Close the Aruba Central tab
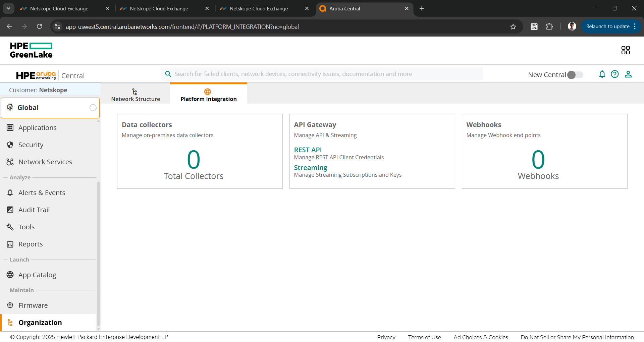Screen dimensions: 644x342 407,8
